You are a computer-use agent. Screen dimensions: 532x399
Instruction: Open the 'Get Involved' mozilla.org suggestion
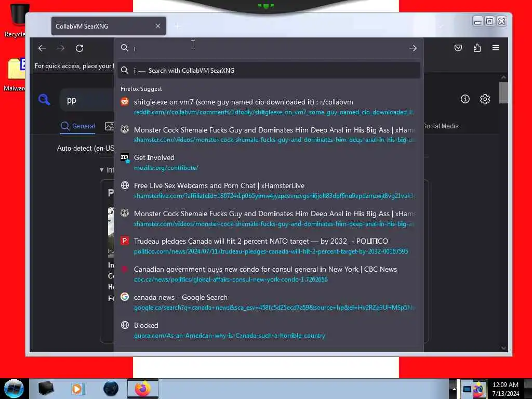(x=269, y=163)
